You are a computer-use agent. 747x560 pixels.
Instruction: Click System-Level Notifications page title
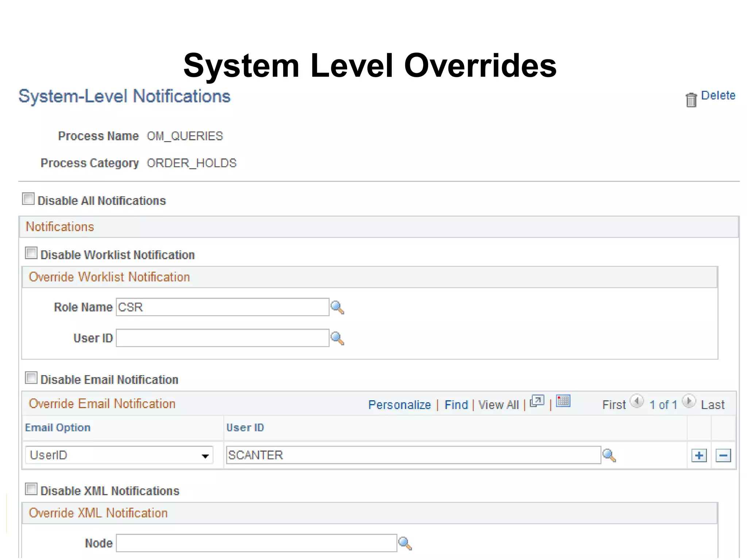pos(124,97)
